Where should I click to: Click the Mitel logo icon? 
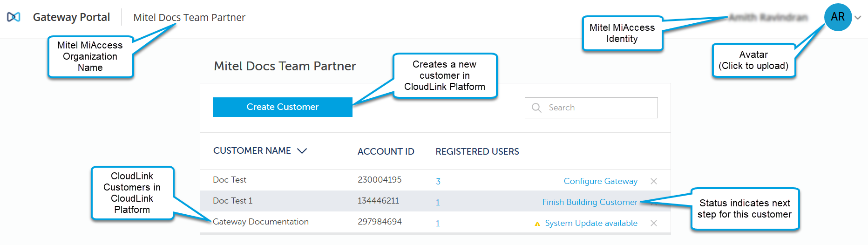[x=14, y=17]
